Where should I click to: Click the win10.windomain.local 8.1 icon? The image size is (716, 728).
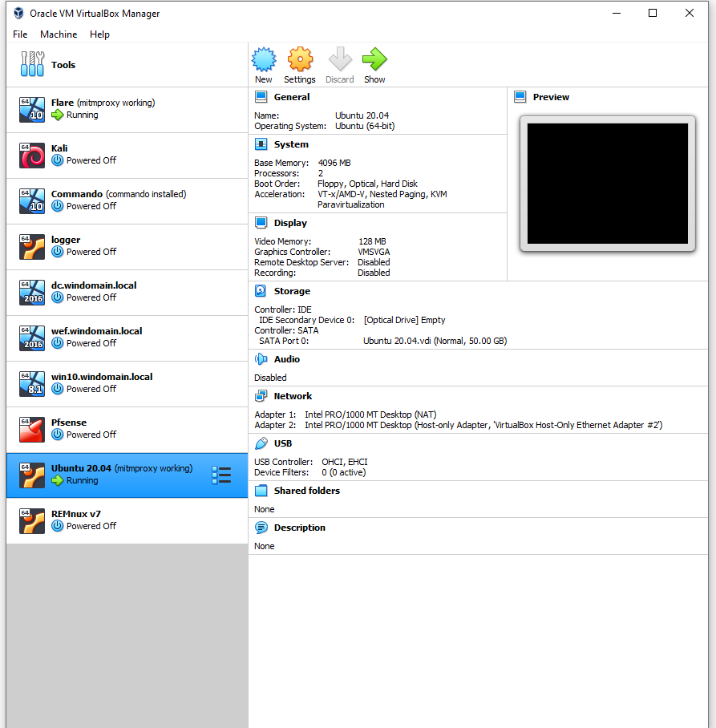click(32, 384)
